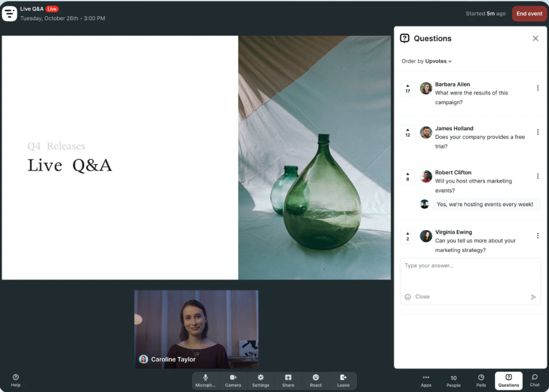
Task: Click the Live Q&A slide presentation
Action: (196, 157)
